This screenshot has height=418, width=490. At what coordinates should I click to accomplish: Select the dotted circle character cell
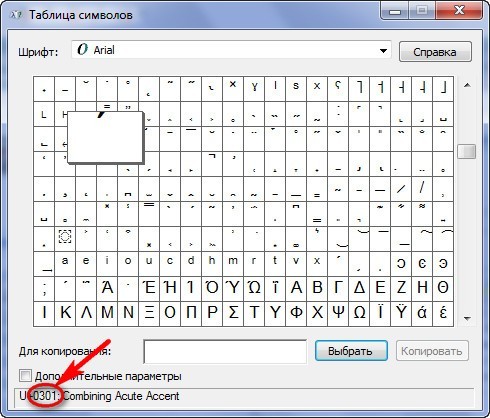click(x=65, y=239)
